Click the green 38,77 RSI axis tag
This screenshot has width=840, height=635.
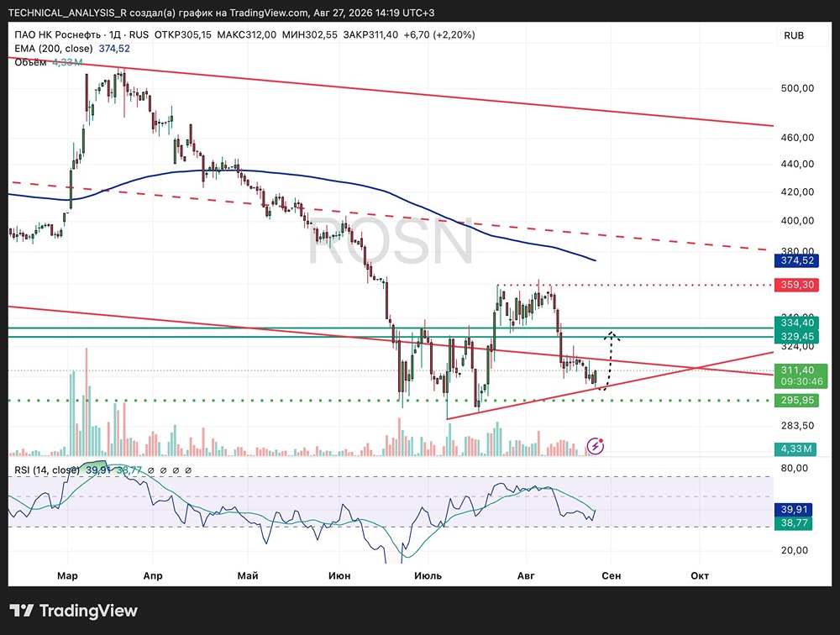[x=794, y=522]
